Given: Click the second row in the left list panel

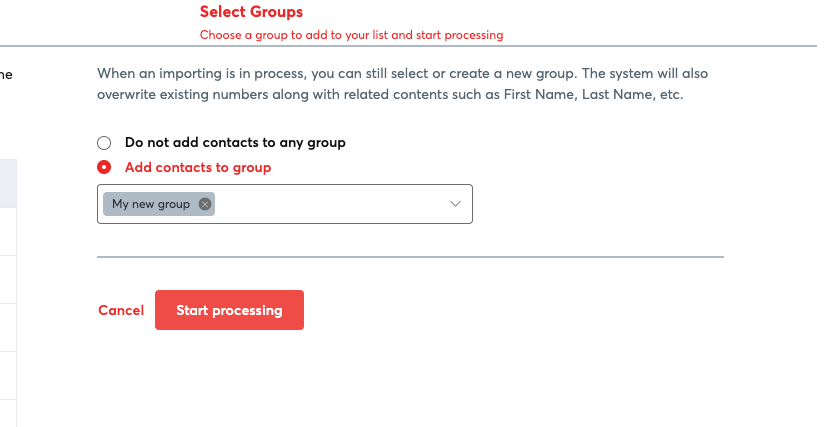Looking at the screenshot, I should (8, 232).
